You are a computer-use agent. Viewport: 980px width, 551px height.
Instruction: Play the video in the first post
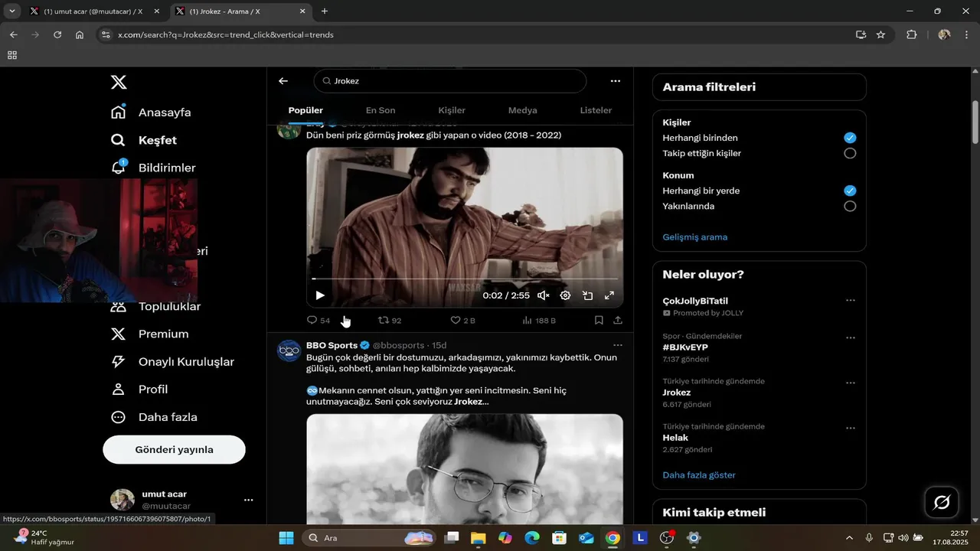pos(320,295)
